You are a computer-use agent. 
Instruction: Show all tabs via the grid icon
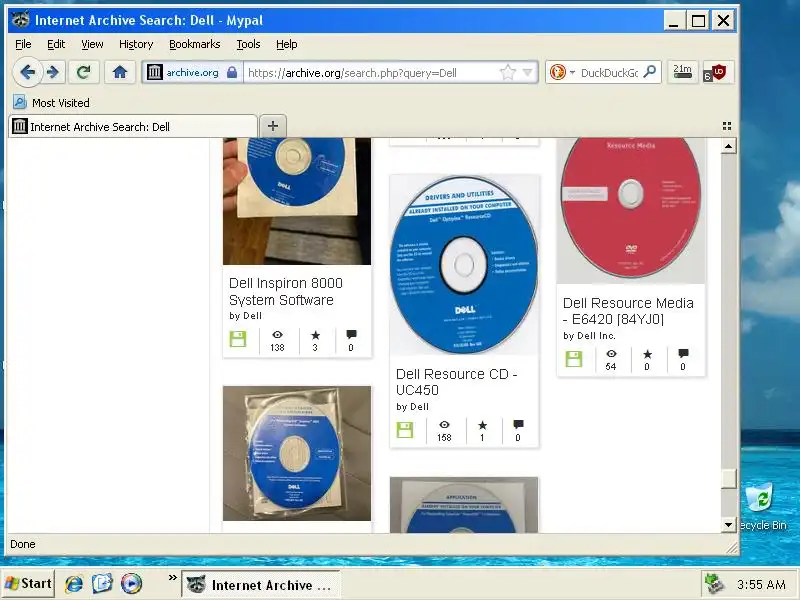(x=727, y=126)
